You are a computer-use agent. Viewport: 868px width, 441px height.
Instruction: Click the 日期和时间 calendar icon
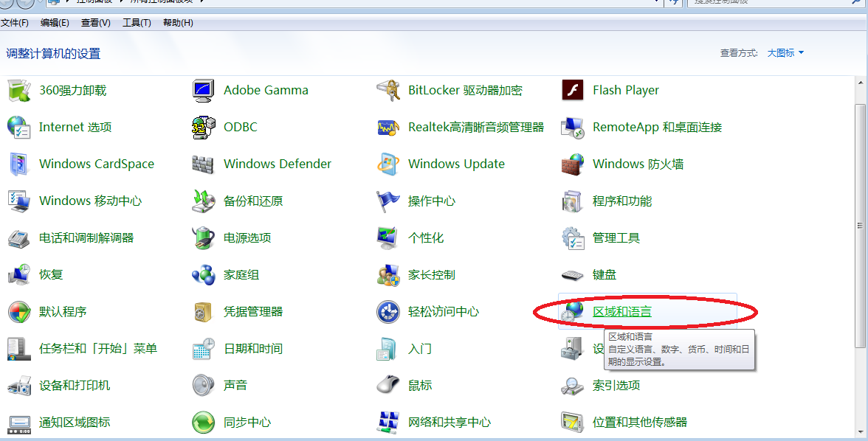coord(203,349)
